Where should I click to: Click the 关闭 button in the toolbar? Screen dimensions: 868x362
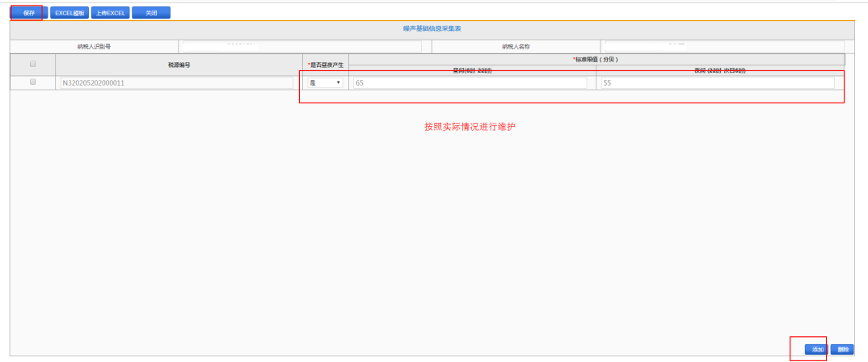click(150, 13)
